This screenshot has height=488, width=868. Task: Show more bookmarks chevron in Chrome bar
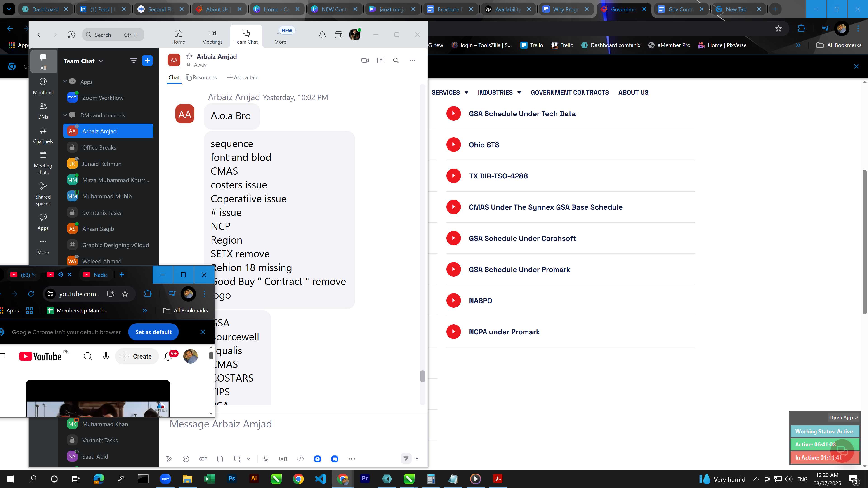[798, 45]
